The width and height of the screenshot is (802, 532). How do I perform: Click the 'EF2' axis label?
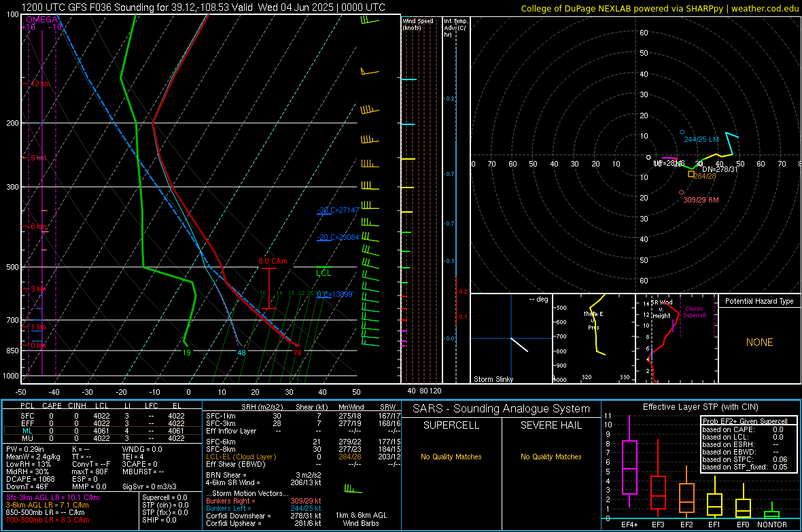pos(686,525)
